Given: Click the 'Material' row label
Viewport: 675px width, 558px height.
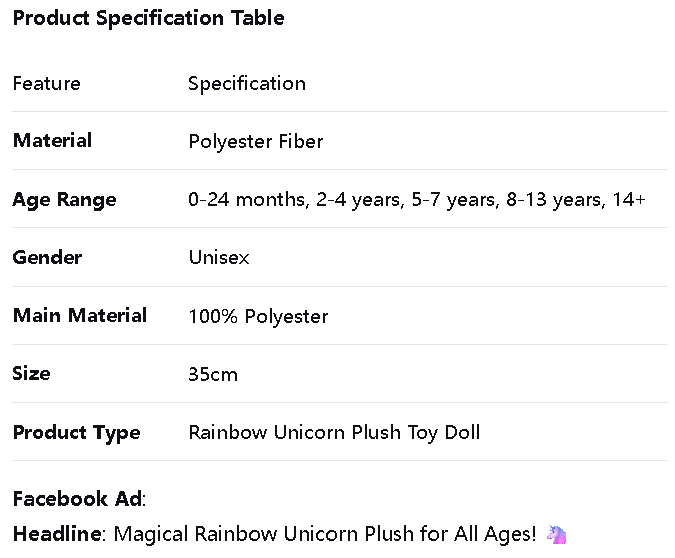Looking at the screenshot, I should [x=52, y=141].
